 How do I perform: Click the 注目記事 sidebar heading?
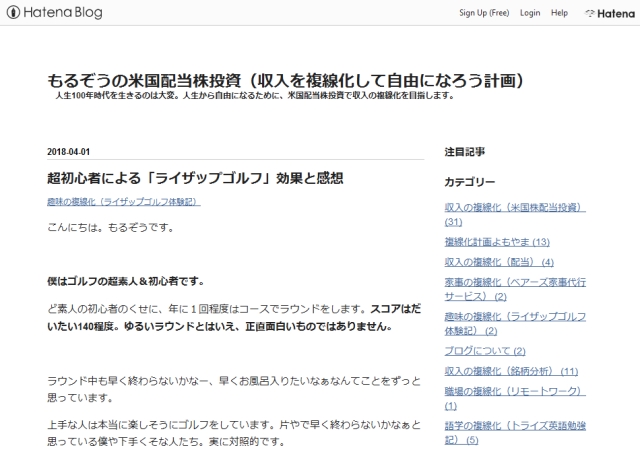[465, 152]
